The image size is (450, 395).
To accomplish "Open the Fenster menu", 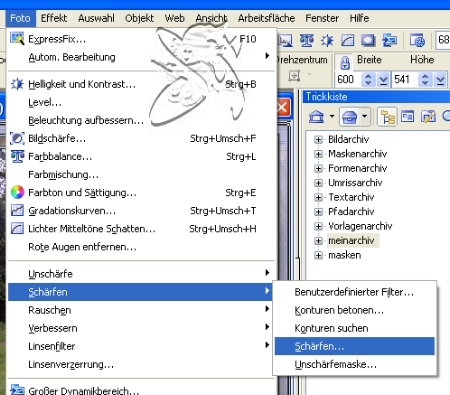I will (x=322, y=18).
